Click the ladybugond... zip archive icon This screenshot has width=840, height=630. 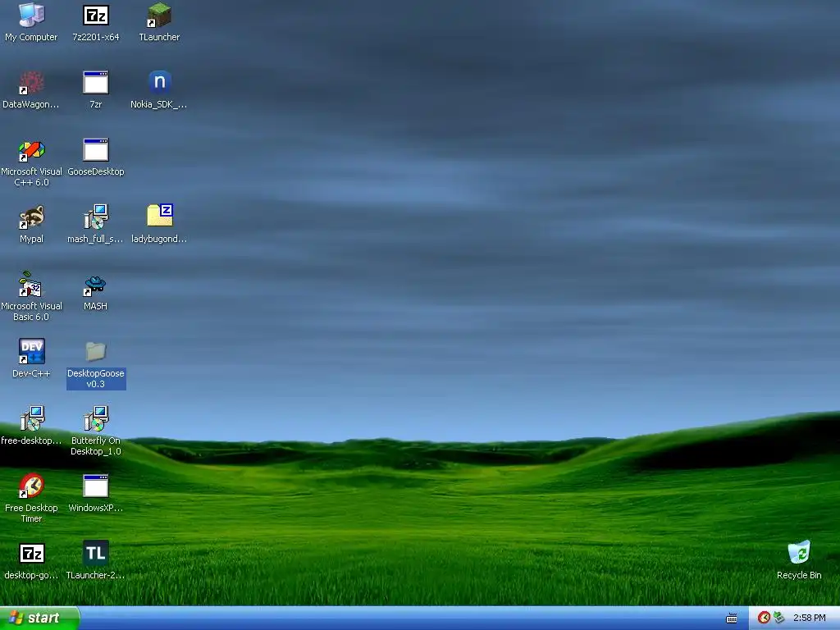159,216
